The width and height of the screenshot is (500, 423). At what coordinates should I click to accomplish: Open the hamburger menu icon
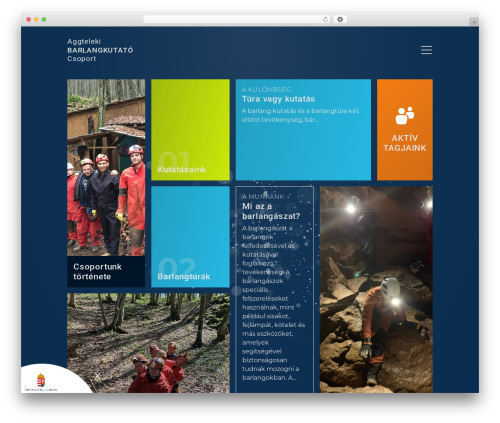coord(426,50)
